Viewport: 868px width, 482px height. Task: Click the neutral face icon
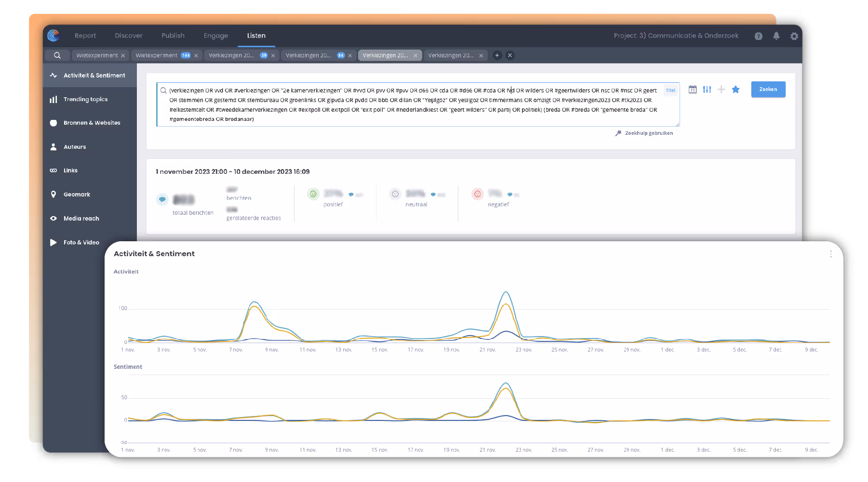[395, 194]
